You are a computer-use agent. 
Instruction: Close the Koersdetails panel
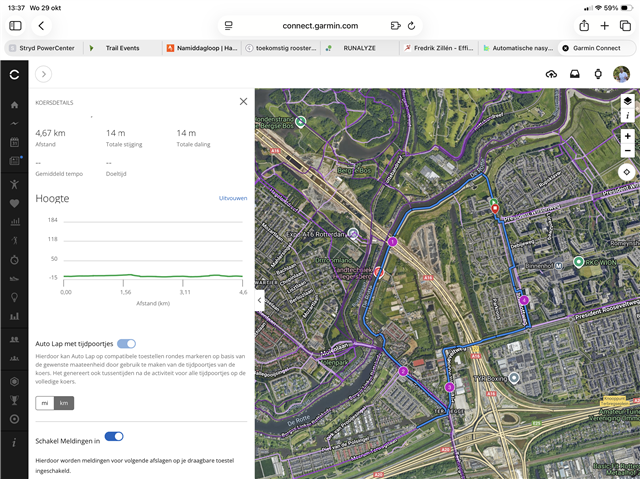click(x=243, y=101)
